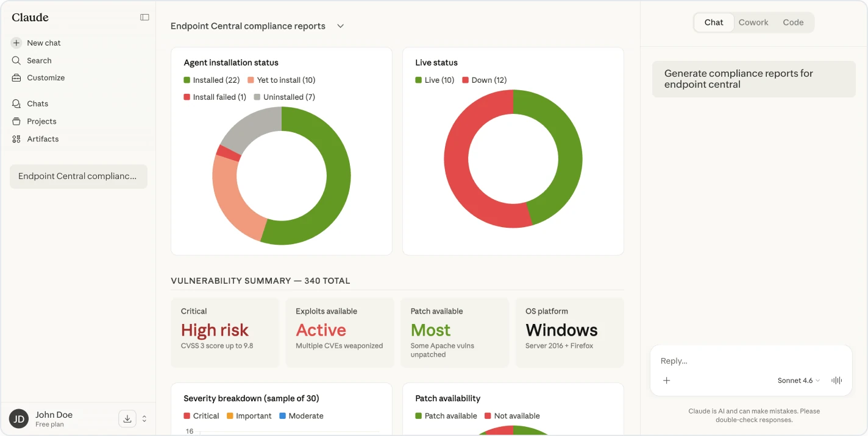Toggle the Critical severity legend entry
The width and height of the screenshot is (868, 436).
201,416
